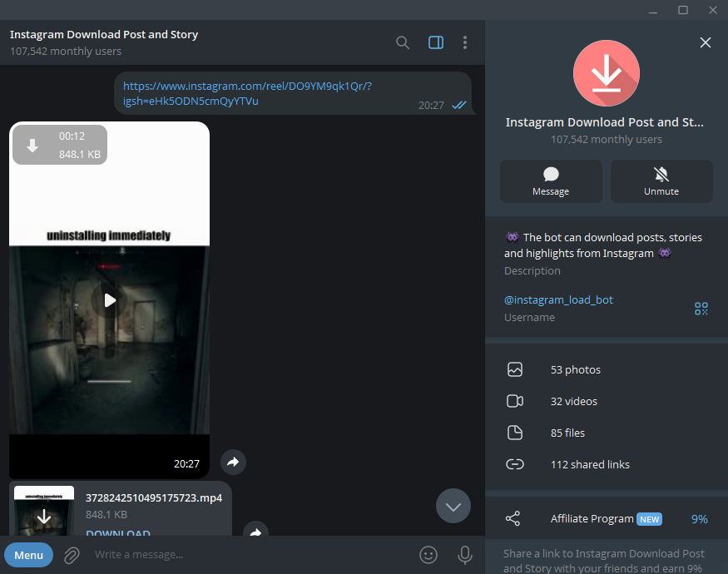This screenshot has width=728, height=574.
Task: Toggle the side info panel icon
Action: [x=436, y=42]
